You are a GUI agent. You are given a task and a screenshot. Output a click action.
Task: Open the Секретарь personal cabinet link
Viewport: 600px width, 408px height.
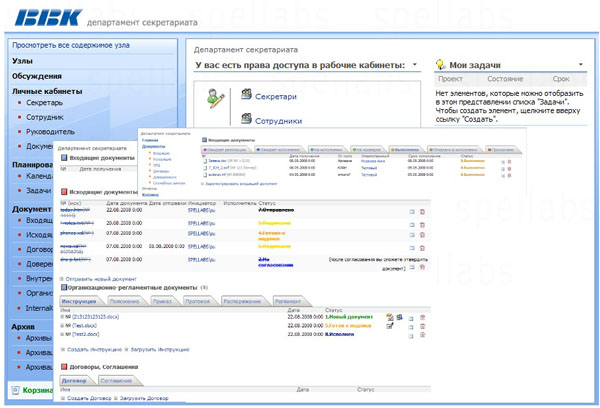click(44, 103)
